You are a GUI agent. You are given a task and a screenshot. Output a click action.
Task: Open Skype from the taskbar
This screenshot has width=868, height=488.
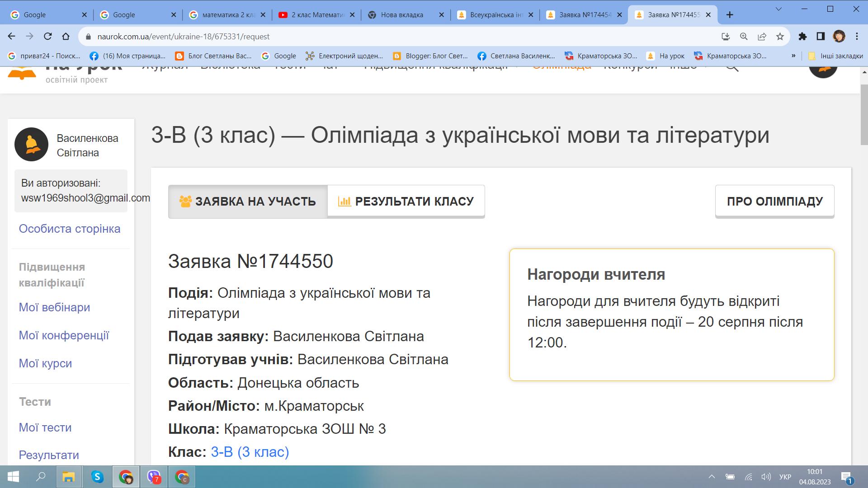pos(97,477)
